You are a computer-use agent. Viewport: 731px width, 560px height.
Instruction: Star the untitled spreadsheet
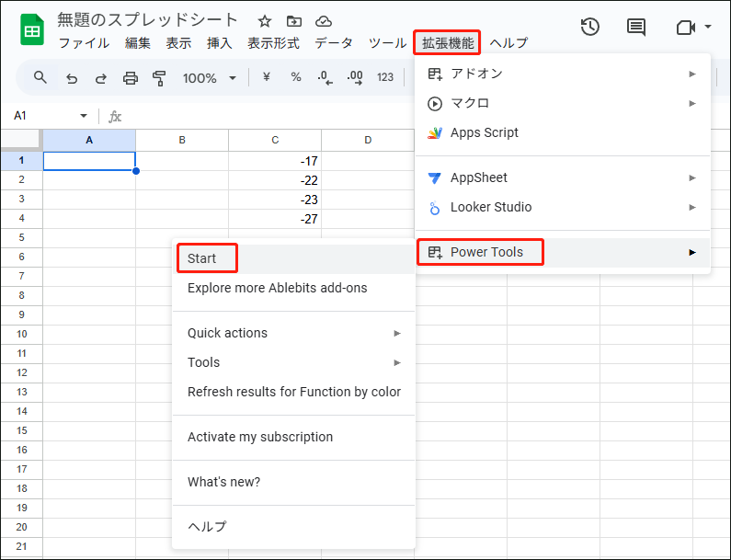click(x=265, y=21)
